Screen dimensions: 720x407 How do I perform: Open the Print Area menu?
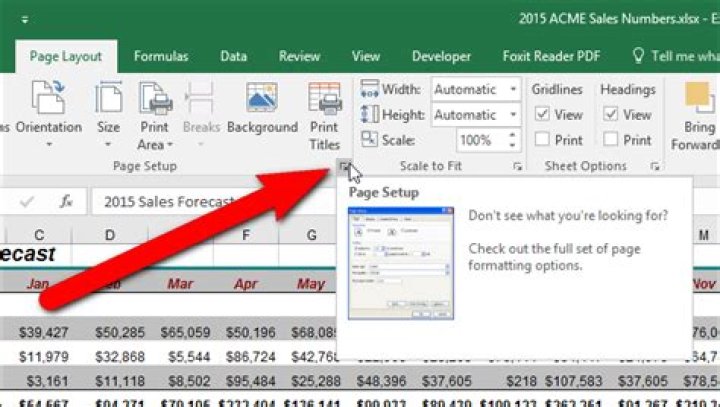coord(155,115)
